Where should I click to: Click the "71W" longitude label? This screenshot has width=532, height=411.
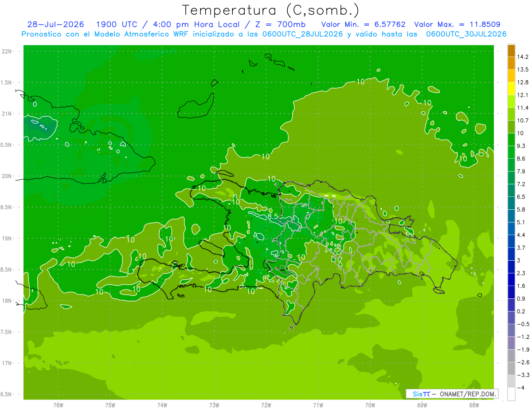pos(318,405)
